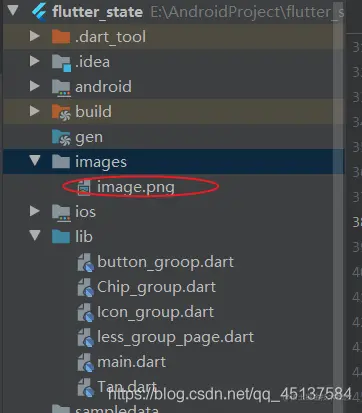Open less_group_page.dart file name
This screenshot has height=413, width=362.
[175, 337]
